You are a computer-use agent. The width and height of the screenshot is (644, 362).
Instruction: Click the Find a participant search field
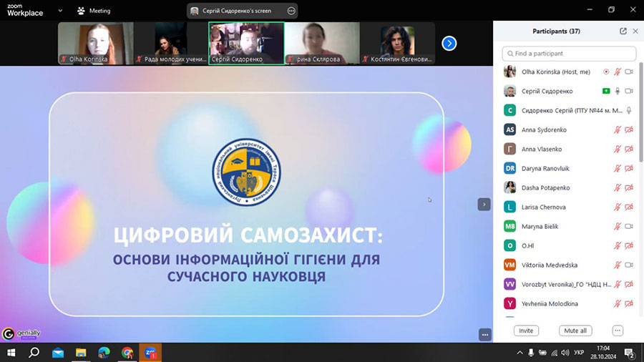click(569, 54)
